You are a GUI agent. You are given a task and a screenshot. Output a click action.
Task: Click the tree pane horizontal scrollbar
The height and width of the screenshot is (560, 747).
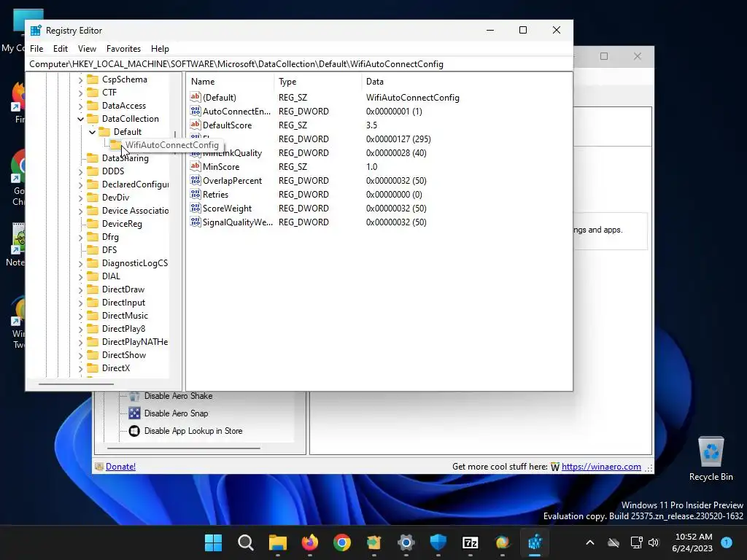76,384
